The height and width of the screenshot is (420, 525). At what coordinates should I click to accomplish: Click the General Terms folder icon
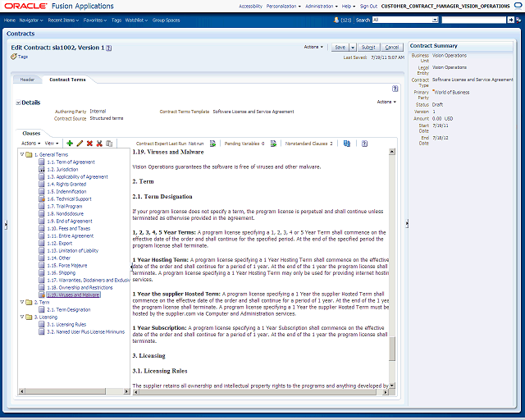click(29, 154)
